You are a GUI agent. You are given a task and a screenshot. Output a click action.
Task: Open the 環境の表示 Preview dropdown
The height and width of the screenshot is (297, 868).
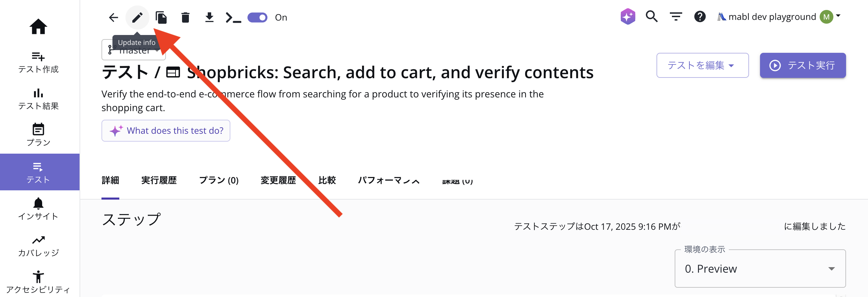760,269
